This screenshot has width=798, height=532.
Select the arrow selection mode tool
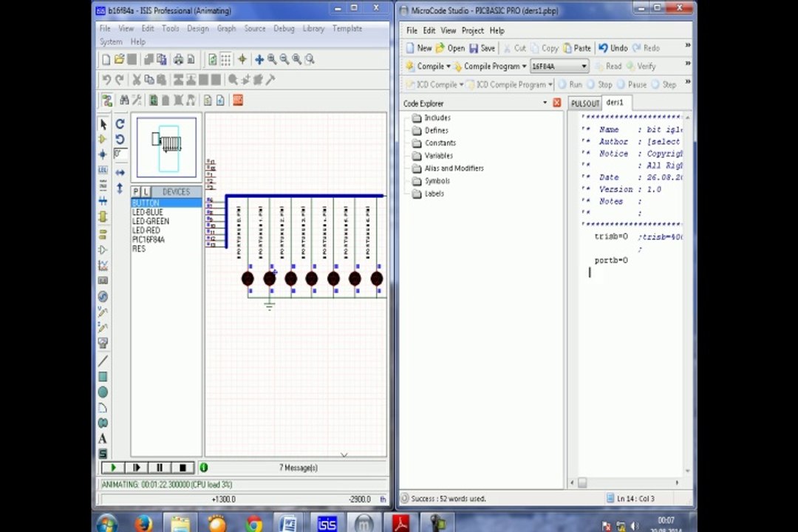103,124
